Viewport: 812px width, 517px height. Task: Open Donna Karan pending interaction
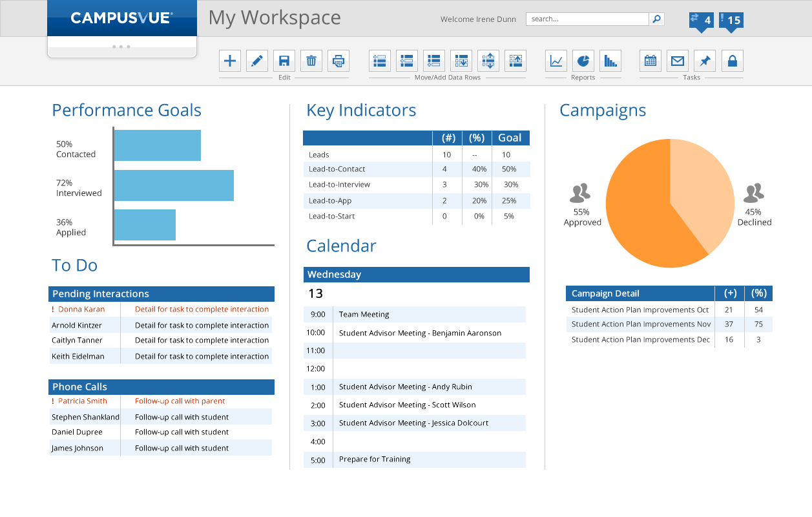coord(81,310)
